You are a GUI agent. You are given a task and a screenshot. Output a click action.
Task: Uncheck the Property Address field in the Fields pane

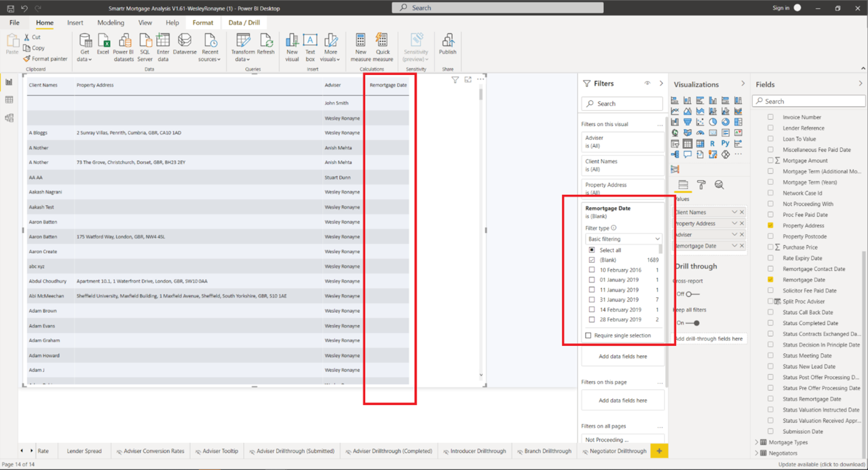click(x=770, y=226)
